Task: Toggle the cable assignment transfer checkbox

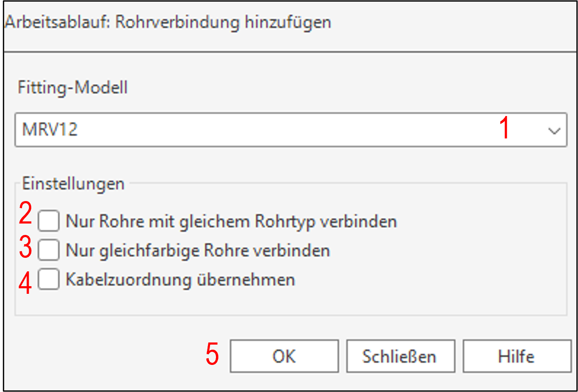Action: point(48,279)
